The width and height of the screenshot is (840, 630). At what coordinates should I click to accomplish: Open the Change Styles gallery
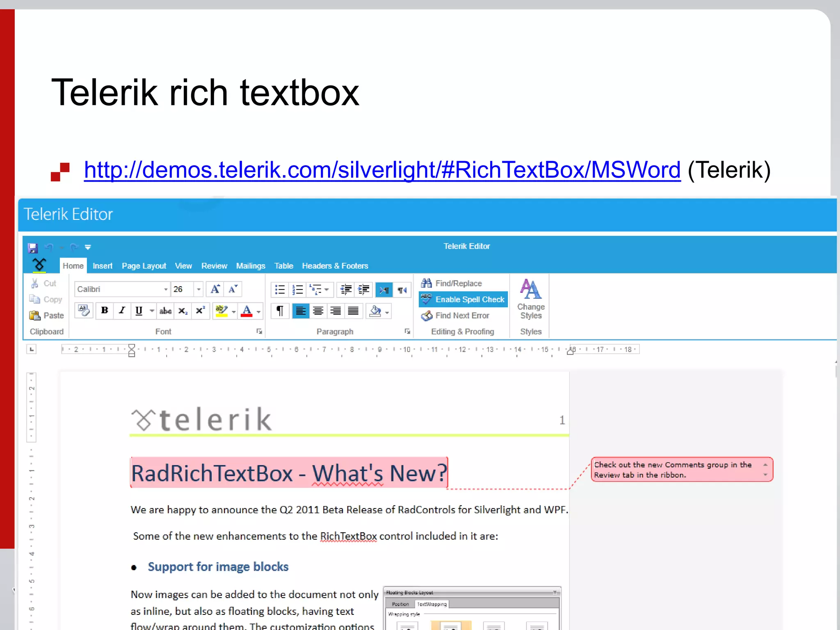pos(531,299)
